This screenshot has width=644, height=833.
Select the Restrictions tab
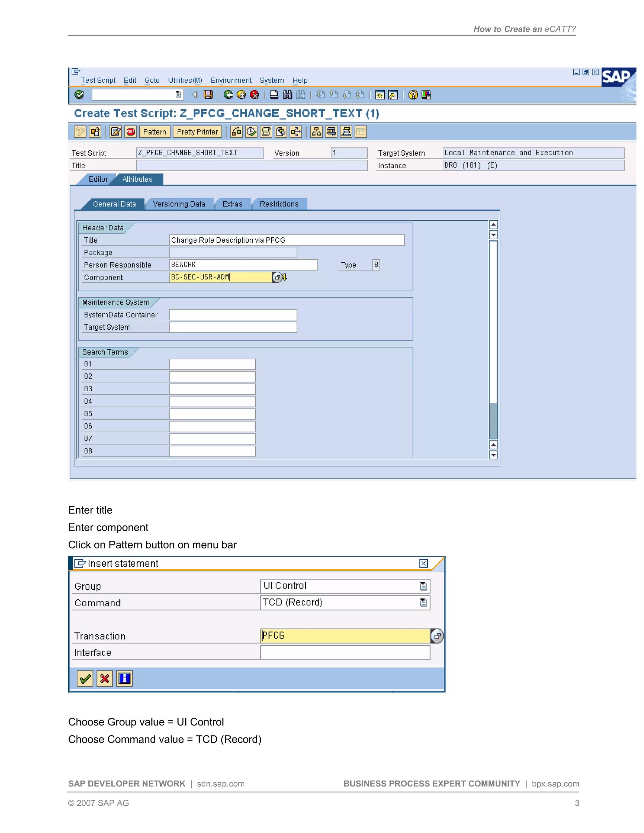279,204
